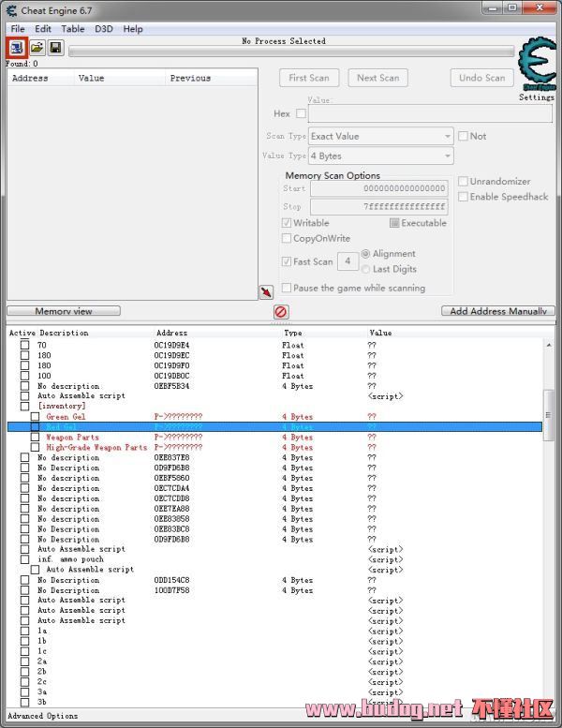Click the Value input field
Screen dimensions: 562x728
430,113
